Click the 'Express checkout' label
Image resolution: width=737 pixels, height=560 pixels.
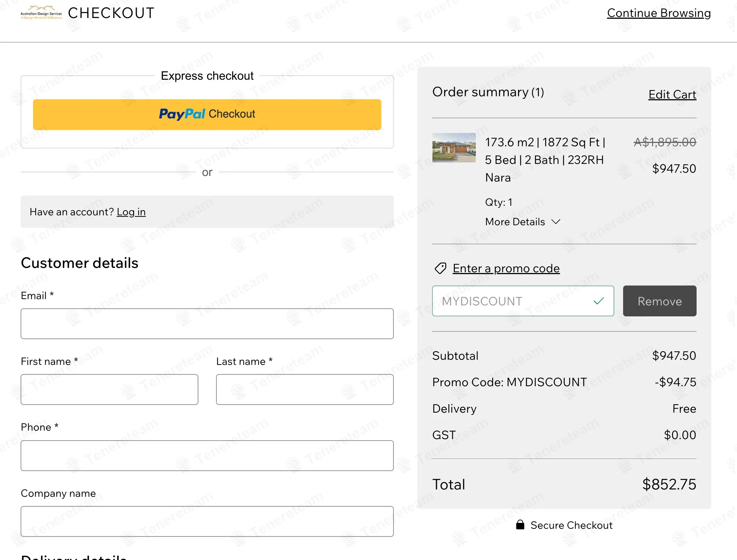point(207,76)
